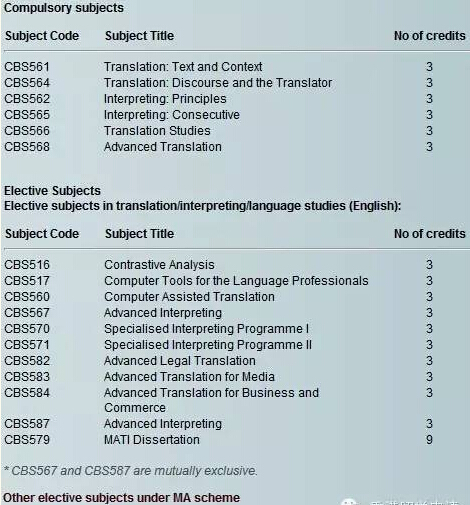
Task: Click the mutually exclusive footnote text
Action: pos(131,471)
